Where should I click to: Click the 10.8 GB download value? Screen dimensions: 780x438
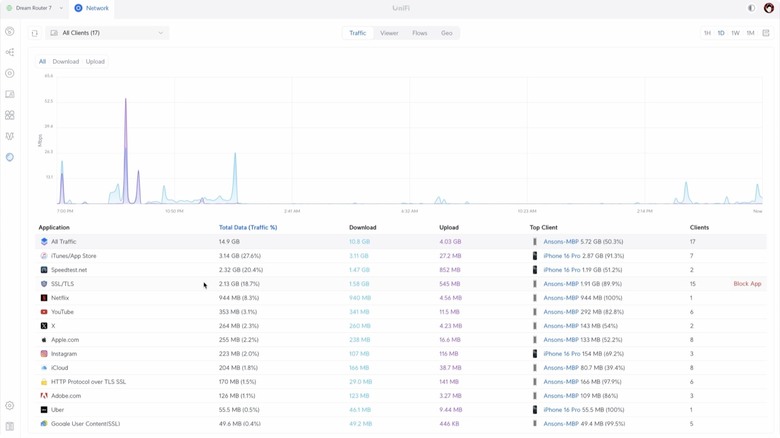click(359, 241)
